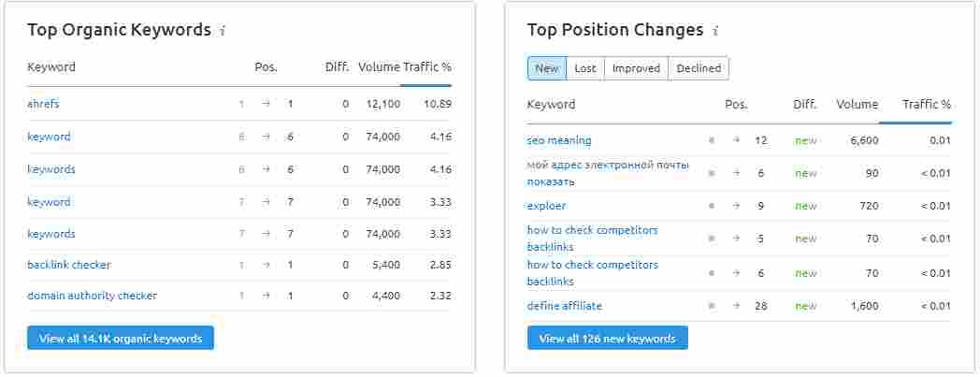Viewport: 980px width, 377px height.
Task: Switch to the Improved tab
Action: coord(636,68)
